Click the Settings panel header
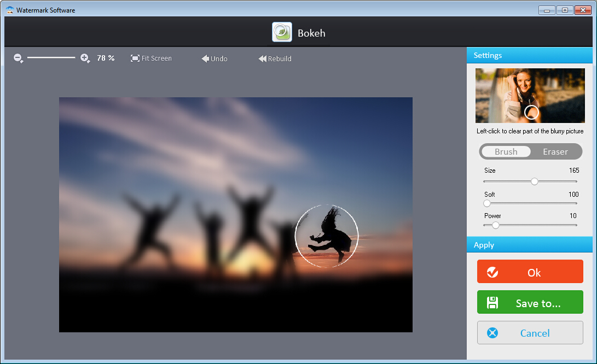 (x=530, y=55)
